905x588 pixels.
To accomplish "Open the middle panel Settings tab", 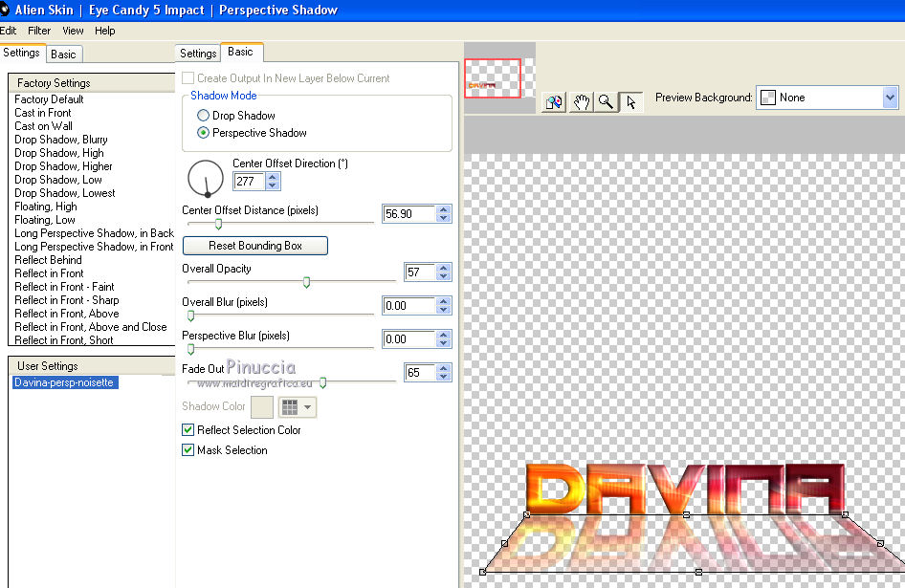I will click(x=198, y=54).
